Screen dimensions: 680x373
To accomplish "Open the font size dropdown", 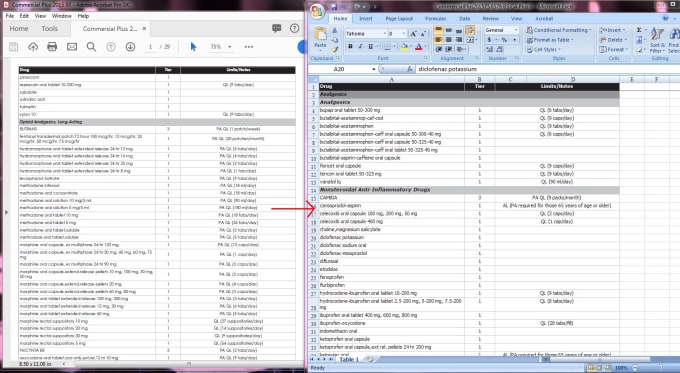I will pos(404,33).
